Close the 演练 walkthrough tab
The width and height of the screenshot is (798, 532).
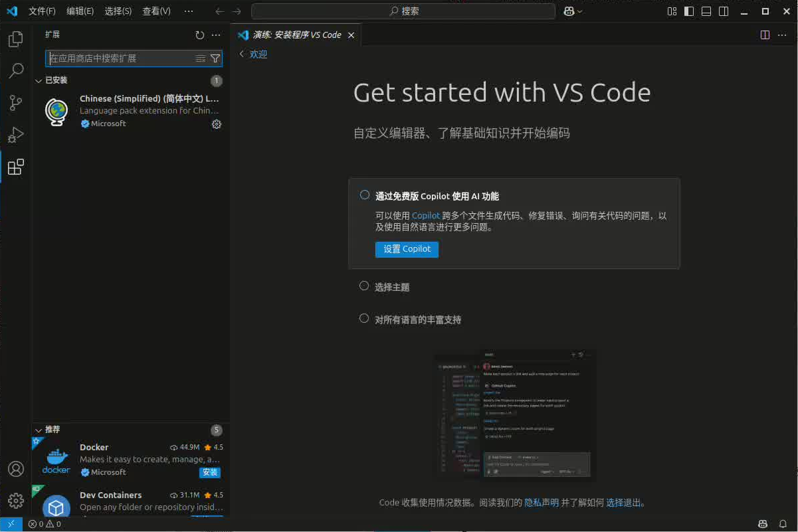[351, 35]
